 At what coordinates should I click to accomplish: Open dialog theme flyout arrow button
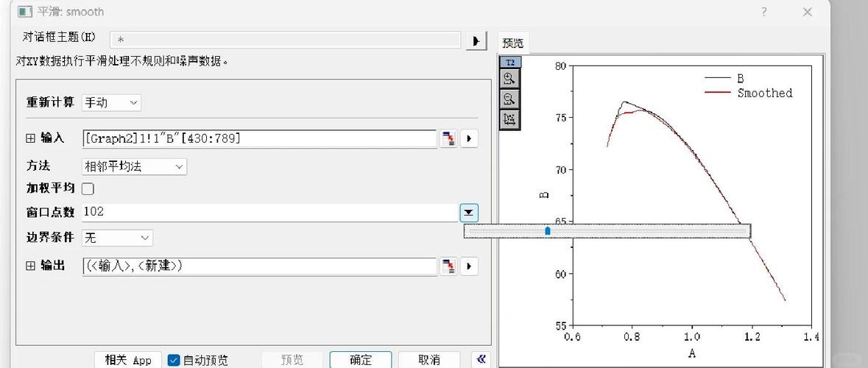tap(476, 41)
